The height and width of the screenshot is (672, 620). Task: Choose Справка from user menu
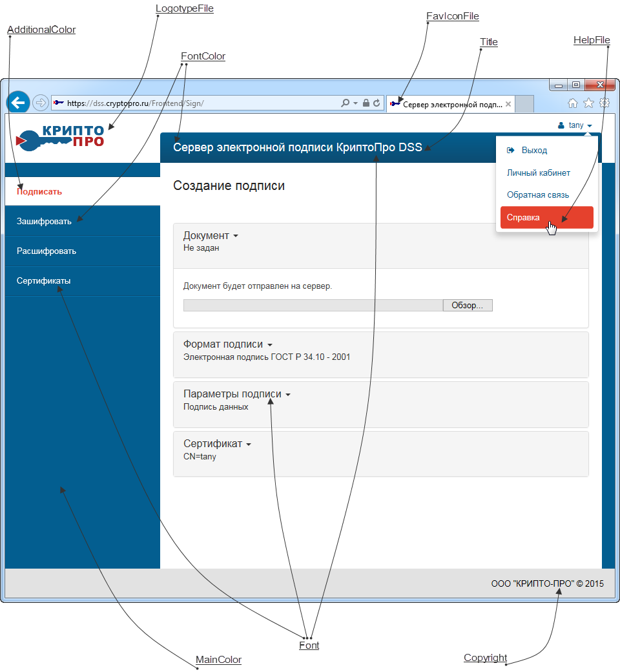(x=547, y=217)
